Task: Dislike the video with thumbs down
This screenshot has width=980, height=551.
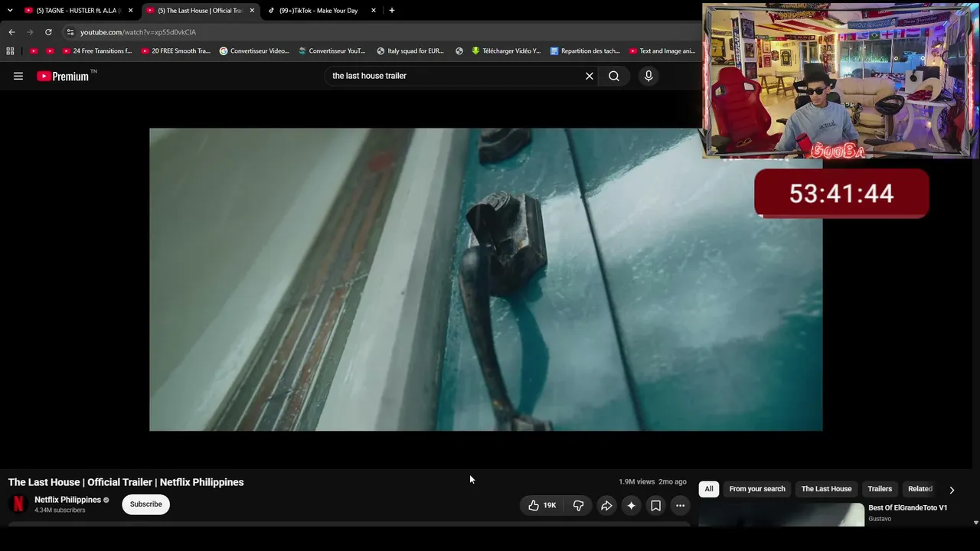Action: point(579,505)
